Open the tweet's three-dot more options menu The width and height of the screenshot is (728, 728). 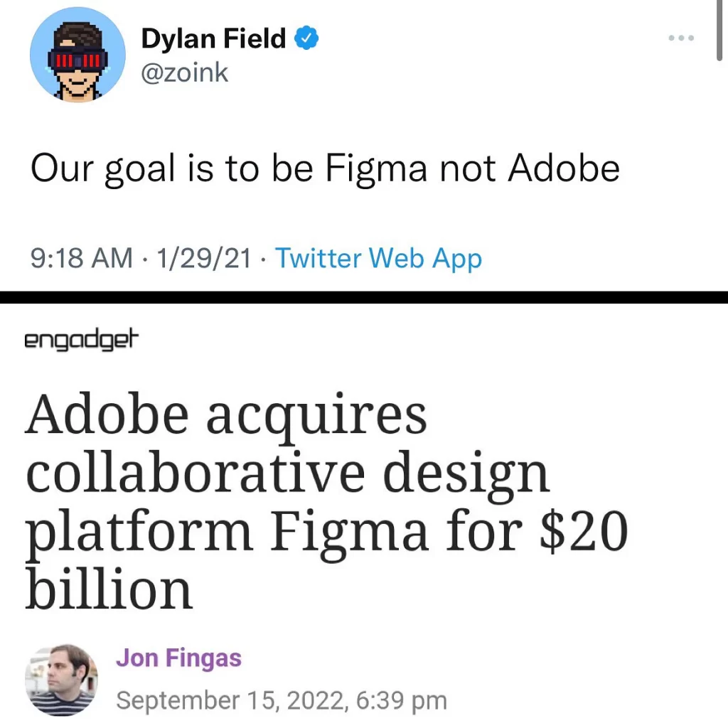[681, 37]
